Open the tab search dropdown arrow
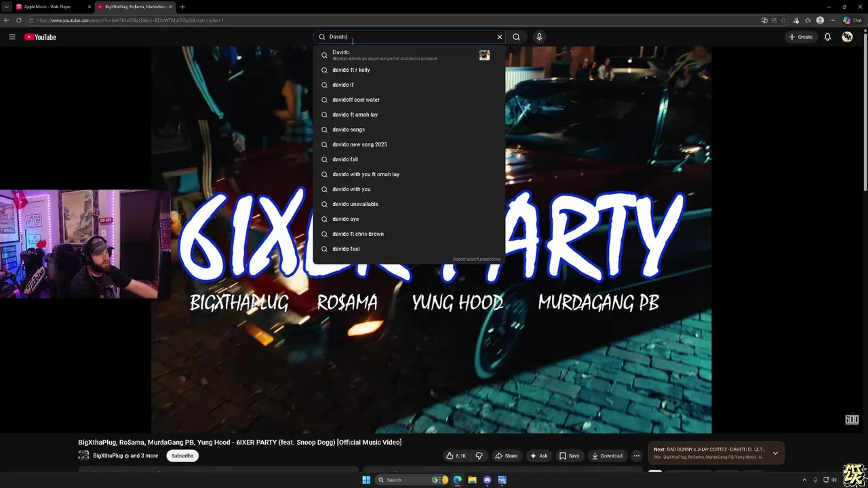The image size is (868, 488). 6,7
